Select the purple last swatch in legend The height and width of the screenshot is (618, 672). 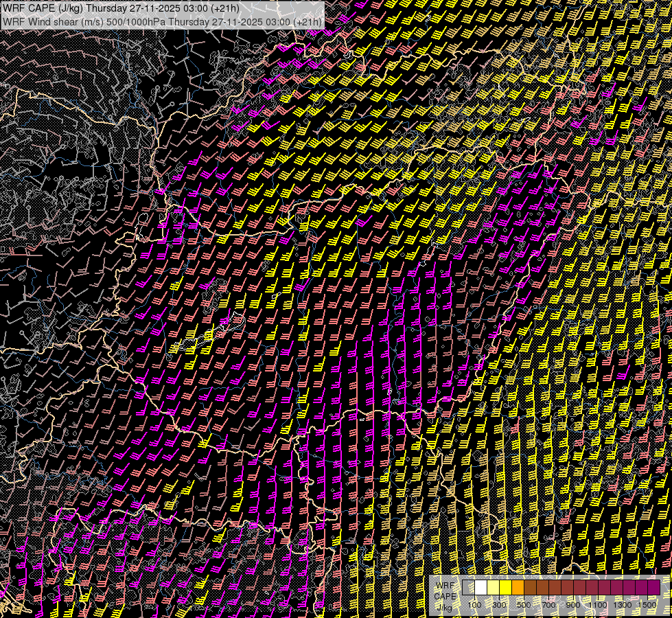[654, 588]
